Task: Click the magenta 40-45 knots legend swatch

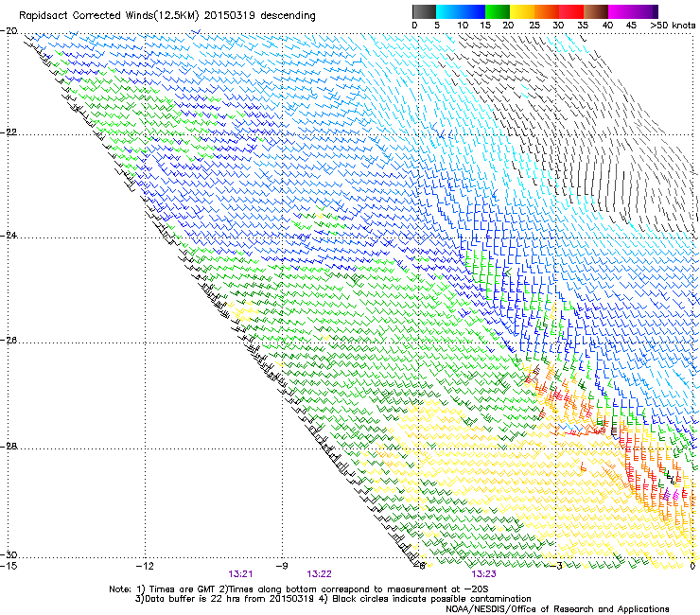Action: pyautogui.click(x=621, y=11)
